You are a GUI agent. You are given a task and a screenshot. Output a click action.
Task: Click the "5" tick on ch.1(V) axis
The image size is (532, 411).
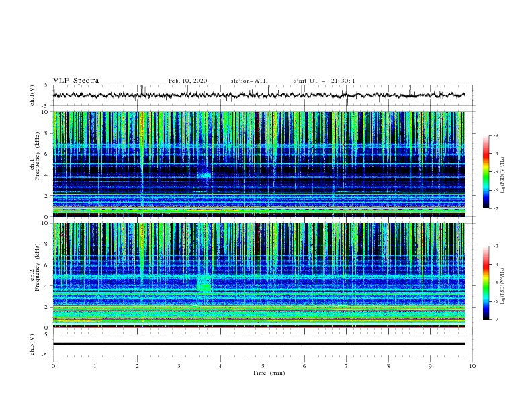[46, 85]
